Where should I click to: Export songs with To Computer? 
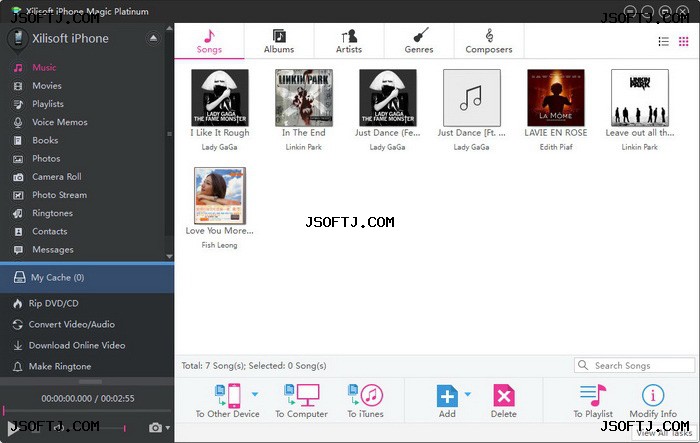click(x=301, y=401)
